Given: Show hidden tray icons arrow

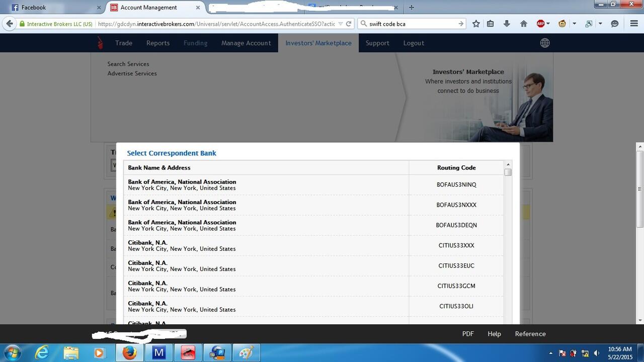Looking at the screenshot, I should coord(551,353).
